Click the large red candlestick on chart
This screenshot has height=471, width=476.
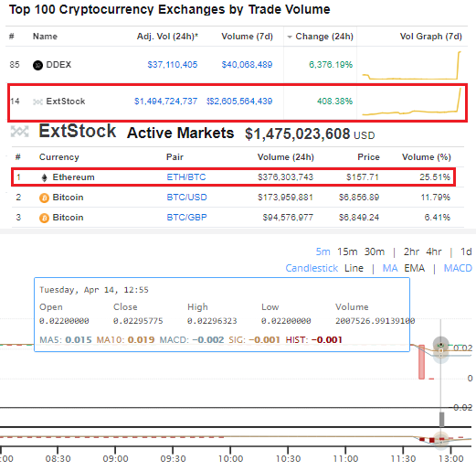tap(421, 362)
